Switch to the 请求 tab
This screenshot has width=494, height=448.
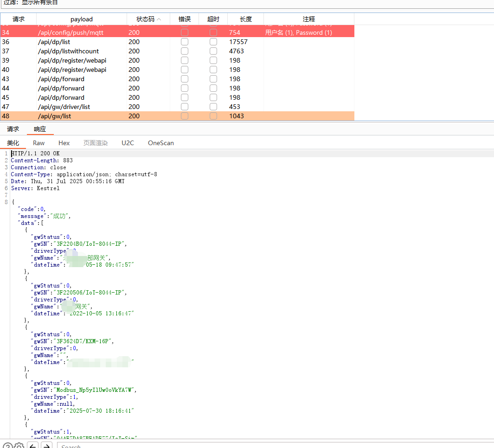(x=13, y=129)
